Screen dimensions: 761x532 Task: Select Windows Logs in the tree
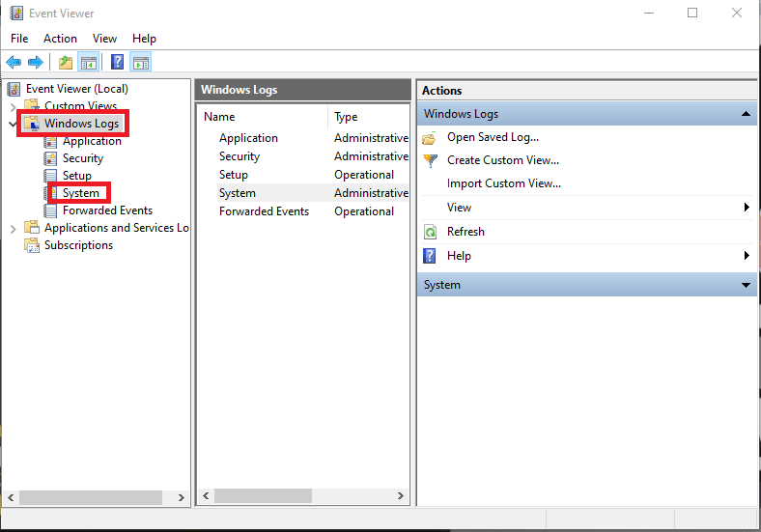tap(81, 124)
